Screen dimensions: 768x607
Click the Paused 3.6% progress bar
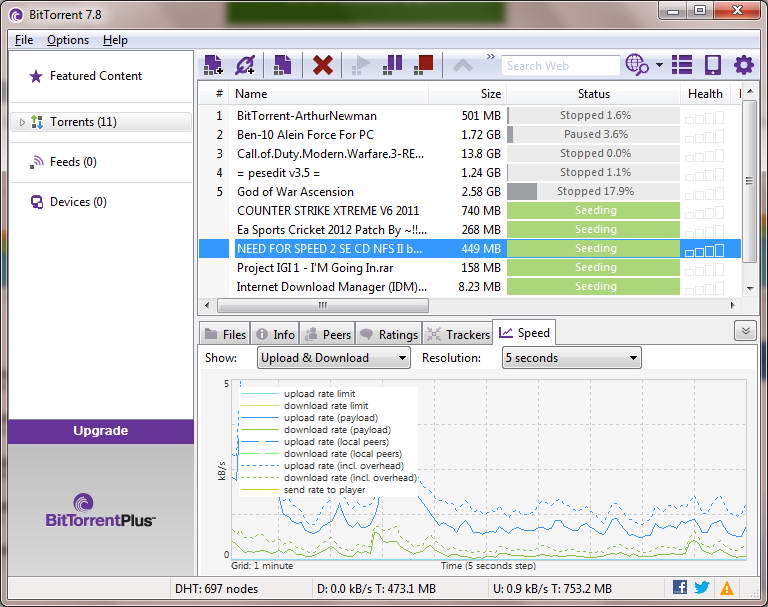pyautogui.click(x=594, y=134)
